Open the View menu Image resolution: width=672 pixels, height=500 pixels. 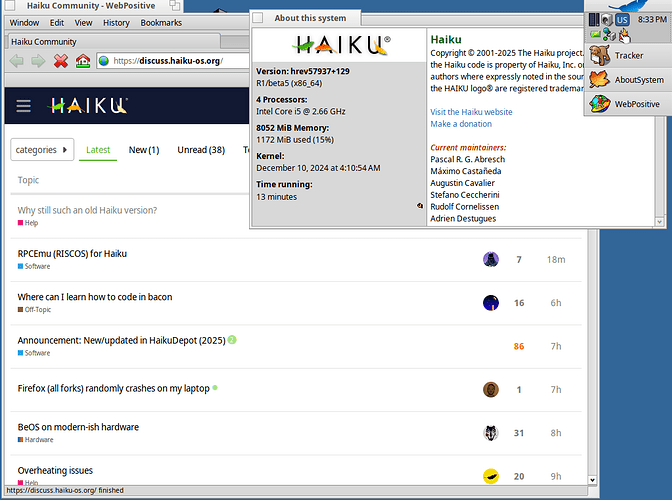click(83, 22)
